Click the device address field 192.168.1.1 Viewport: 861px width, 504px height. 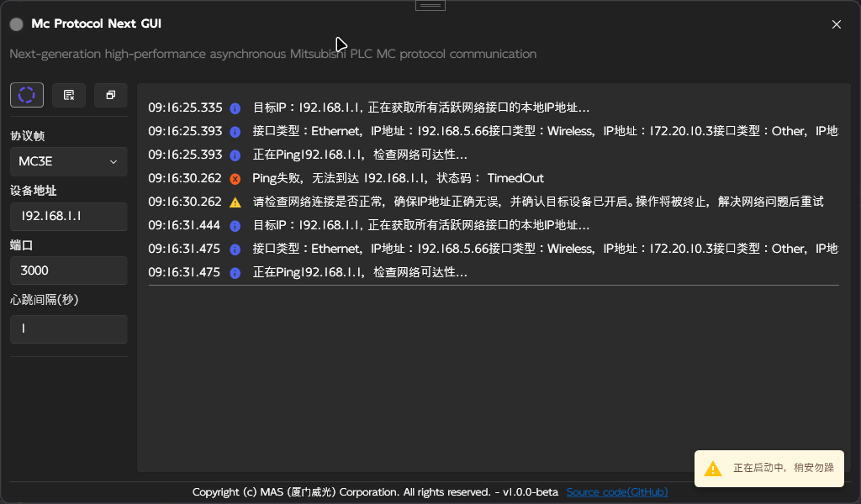69,216
